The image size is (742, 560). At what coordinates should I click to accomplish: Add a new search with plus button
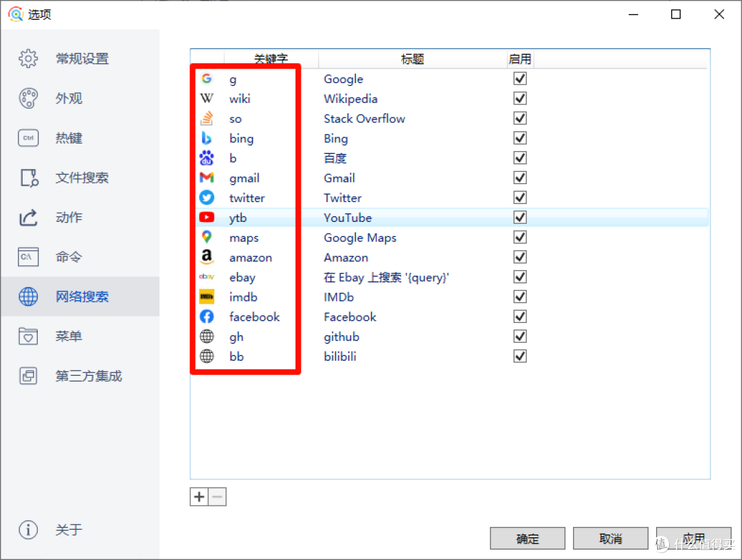coord(199,497)
